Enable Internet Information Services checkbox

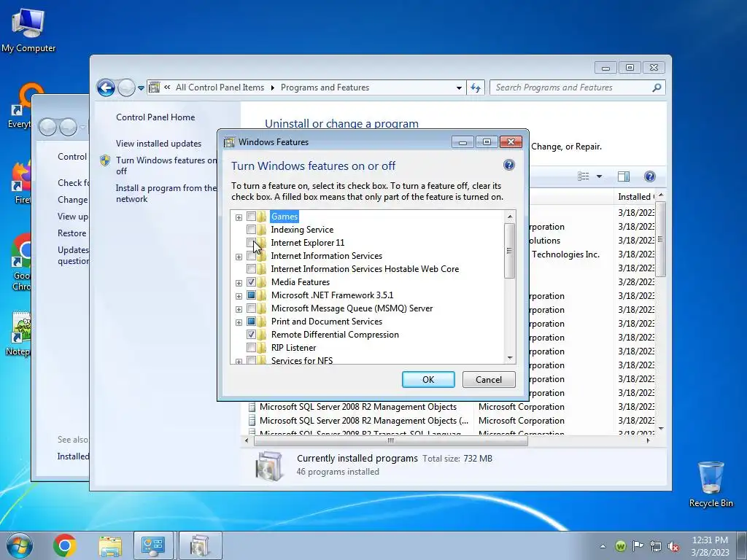coord(251,256)
